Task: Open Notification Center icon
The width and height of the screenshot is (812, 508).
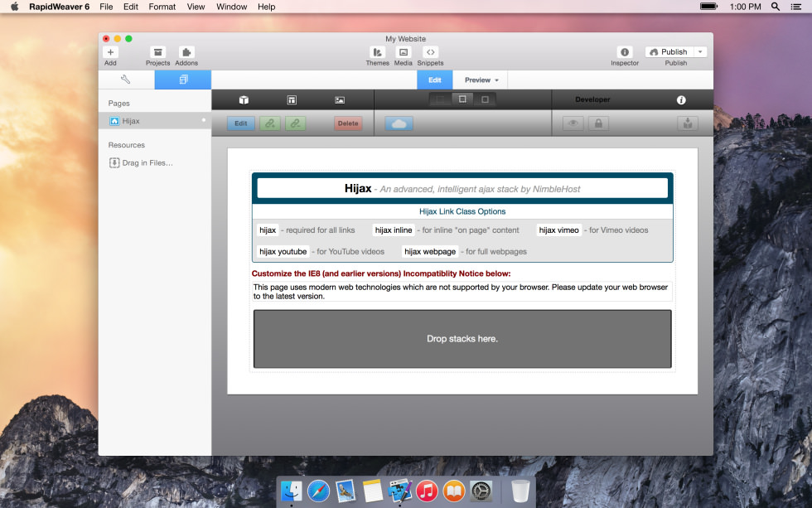Action: pyautogui.click(x=796, y=7)
